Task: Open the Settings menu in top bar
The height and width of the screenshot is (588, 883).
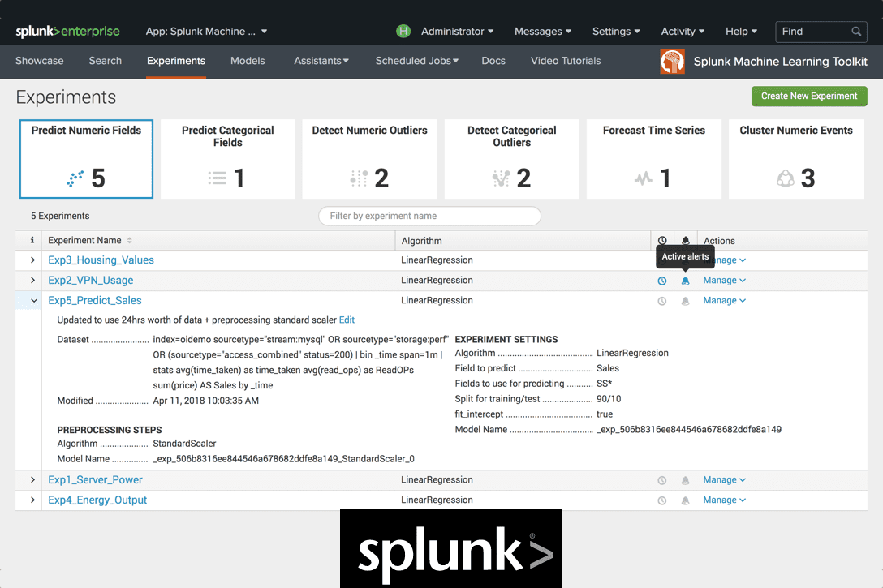Action: (x=616, y=32)
